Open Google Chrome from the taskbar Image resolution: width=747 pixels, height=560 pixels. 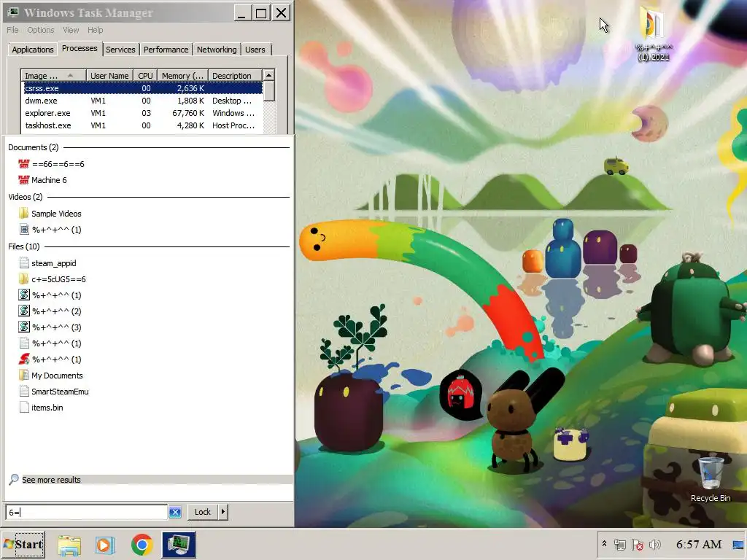point(142,545)
